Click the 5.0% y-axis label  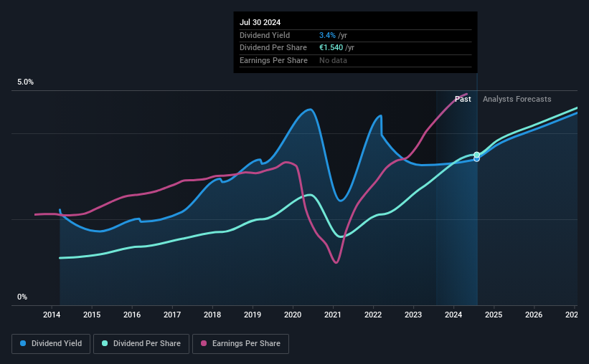(x=25, y=82)
